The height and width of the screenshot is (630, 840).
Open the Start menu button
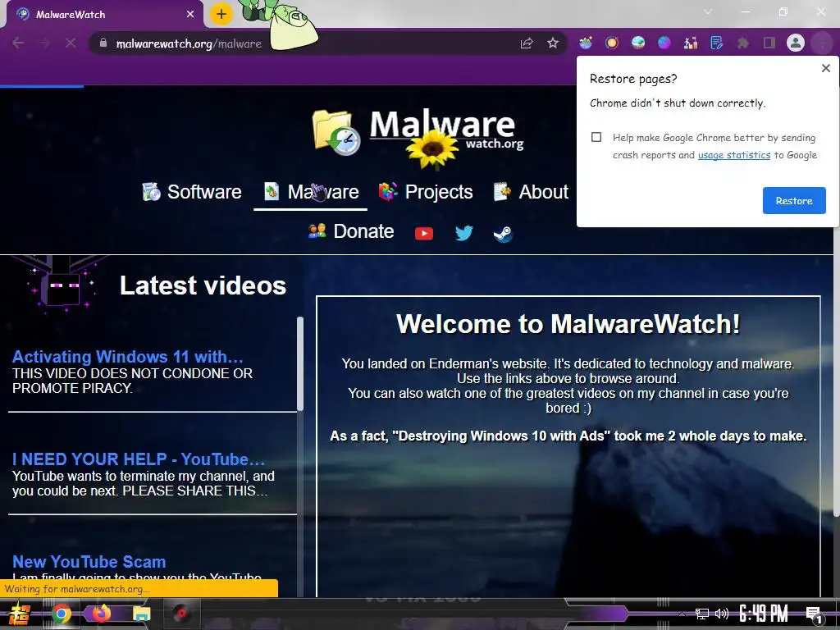(19, 614)
